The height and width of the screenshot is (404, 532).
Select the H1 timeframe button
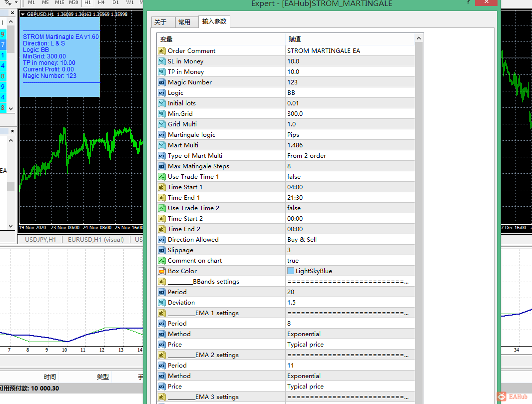87,2
